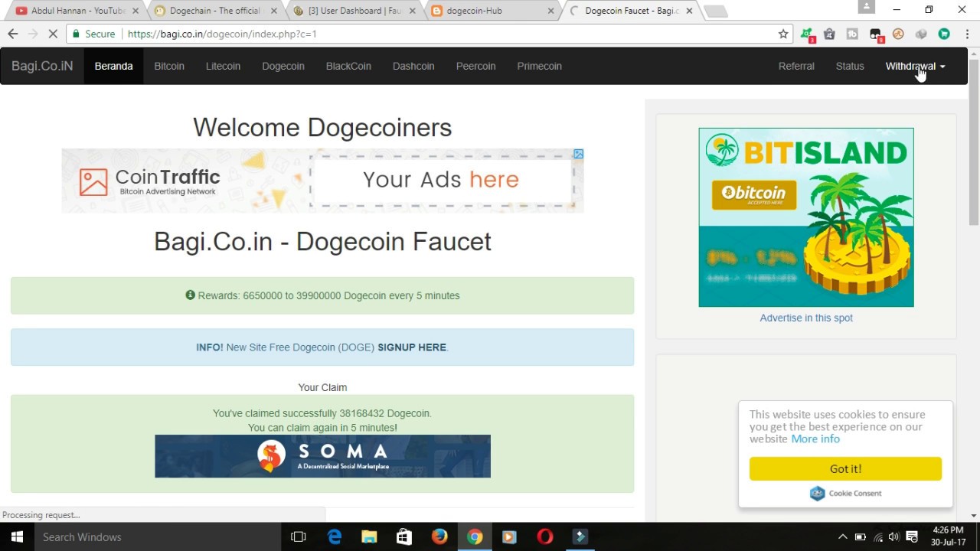Open the Peercoin menu item
This screenshot has height=551, width=980.
[475, 66]
